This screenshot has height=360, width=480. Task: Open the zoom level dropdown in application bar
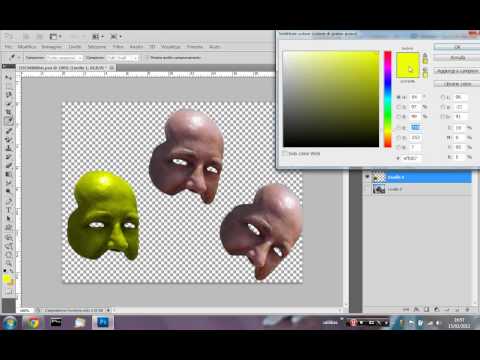79,36
